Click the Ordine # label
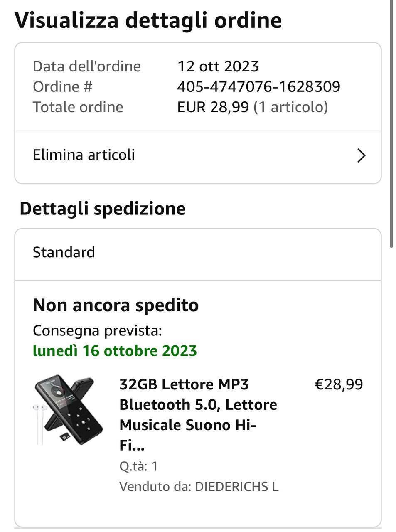The image size is (396, 532). pos(63,87)
